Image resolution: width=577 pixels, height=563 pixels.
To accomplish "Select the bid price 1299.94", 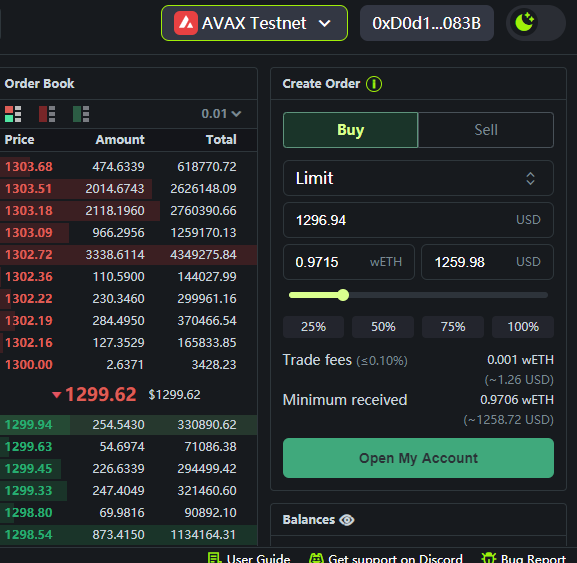I will click(29, 425).
